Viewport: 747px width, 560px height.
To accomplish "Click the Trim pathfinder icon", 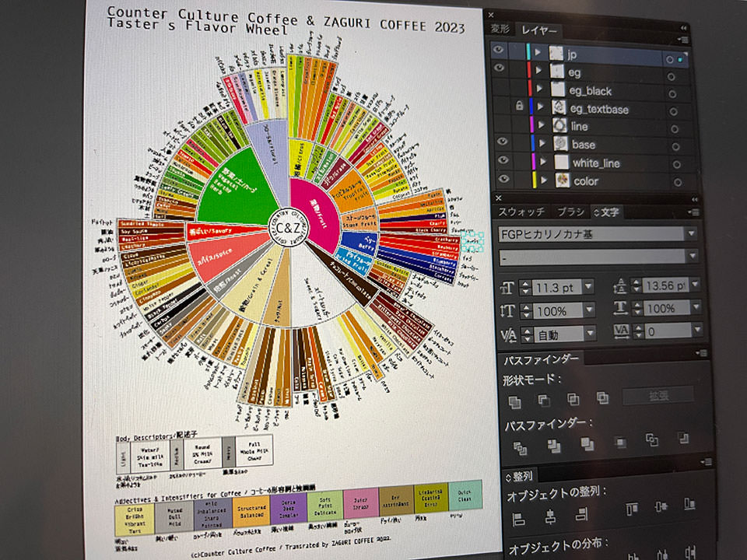I will (553, 446).
